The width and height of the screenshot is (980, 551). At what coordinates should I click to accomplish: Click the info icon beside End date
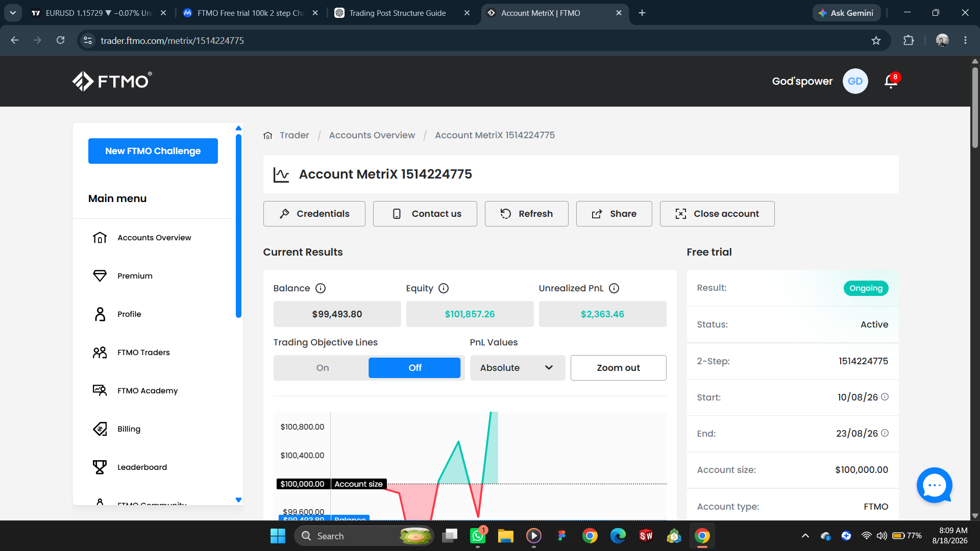click(x=885, y=433)
